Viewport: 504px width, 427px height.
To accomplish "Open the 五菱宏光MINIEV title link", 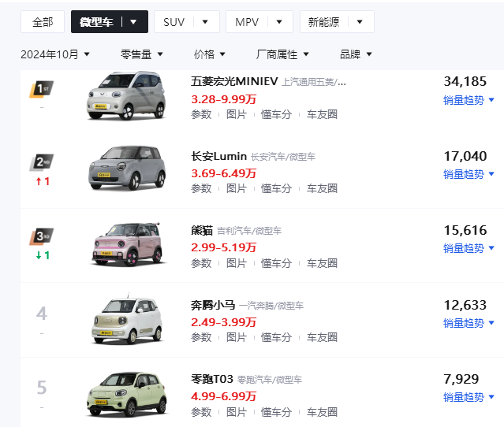I will tap(234, 82).
